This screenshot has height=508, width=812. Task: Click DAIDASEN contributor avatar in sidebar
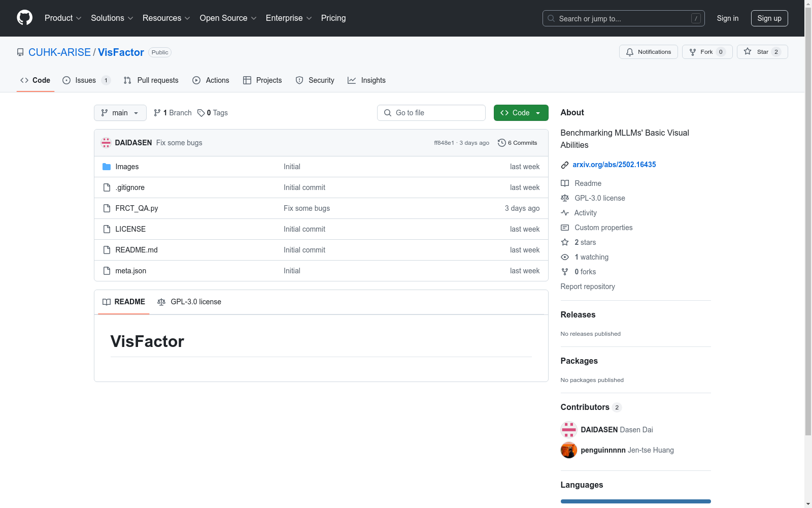click(569, 430)
